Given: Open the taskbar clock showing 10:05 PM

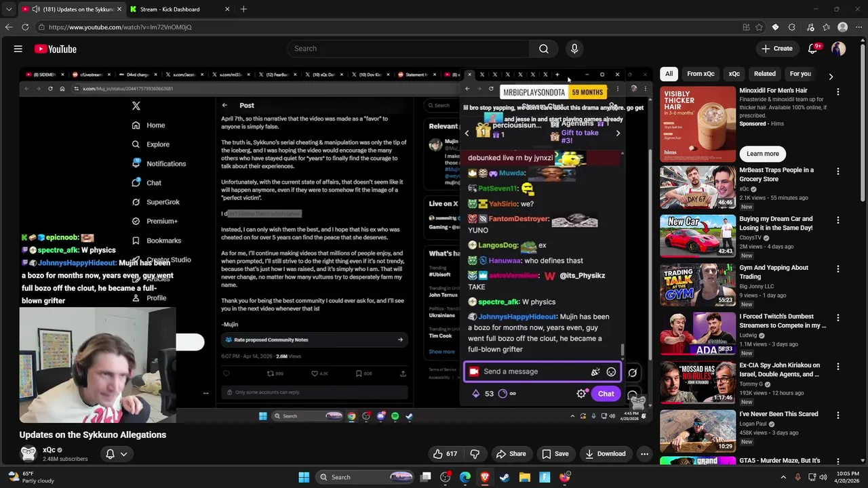Looking at the screenshot, I should 847,477.
